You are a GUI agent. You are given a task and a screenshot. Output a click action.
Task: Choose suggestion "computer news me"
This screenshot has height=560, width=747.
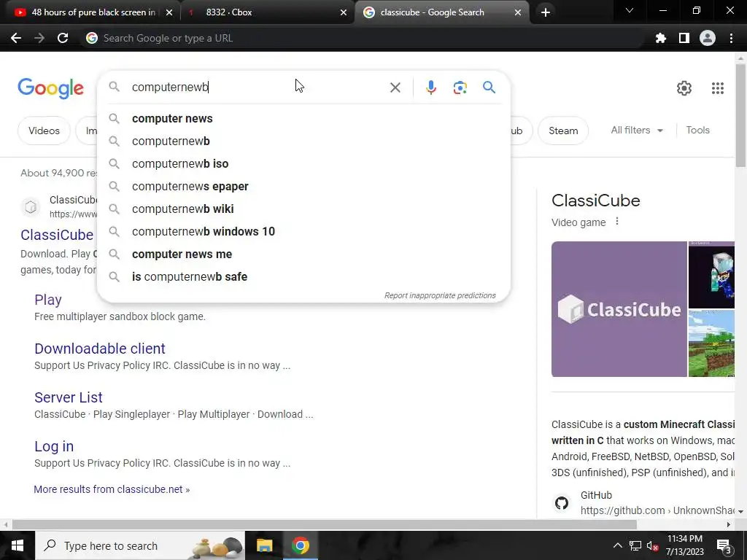tap(303, 254)
